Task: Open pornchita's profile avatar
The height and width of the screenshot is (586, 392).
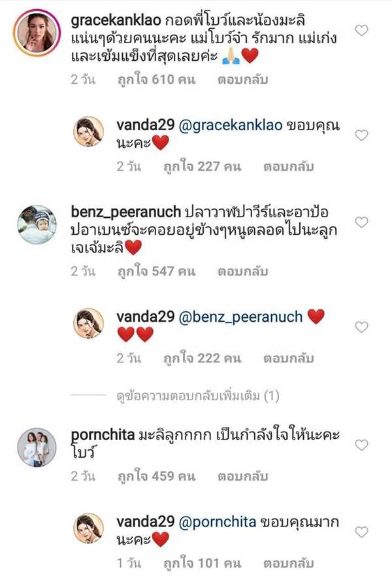Action: 37,447
